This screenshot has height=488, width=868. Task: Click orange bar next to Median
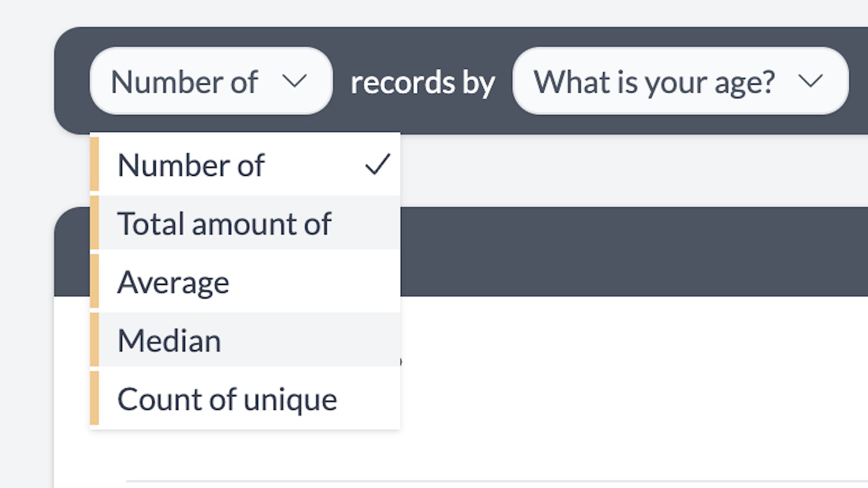coord(94,340)
